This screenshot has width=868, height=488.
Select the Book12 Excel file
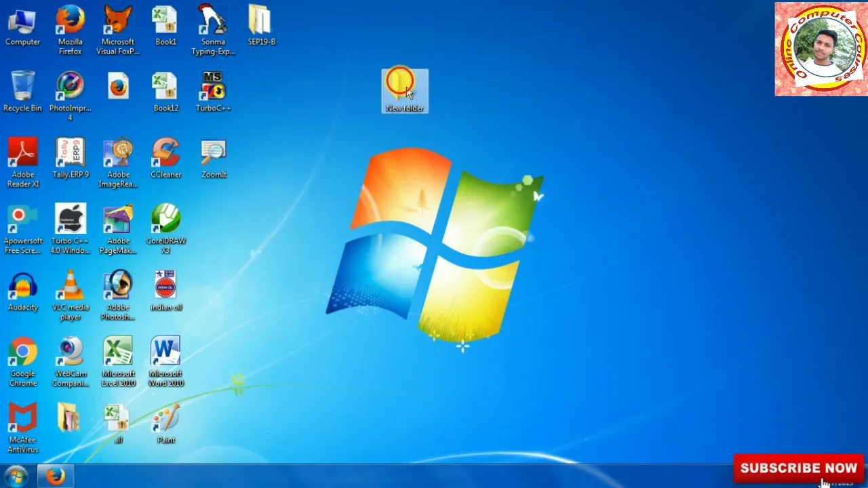(165, 92)
